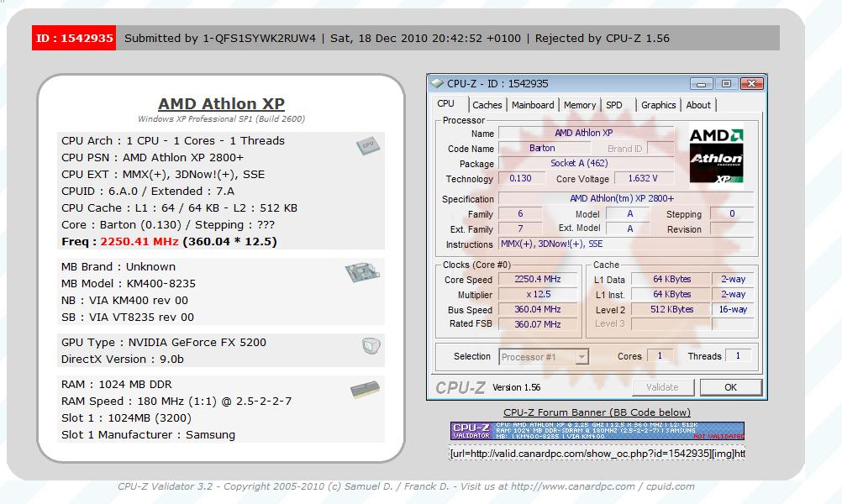This screenshot has height=504, width=842.
Task: Switch to the CPU tab
Action: pos(445,104)
